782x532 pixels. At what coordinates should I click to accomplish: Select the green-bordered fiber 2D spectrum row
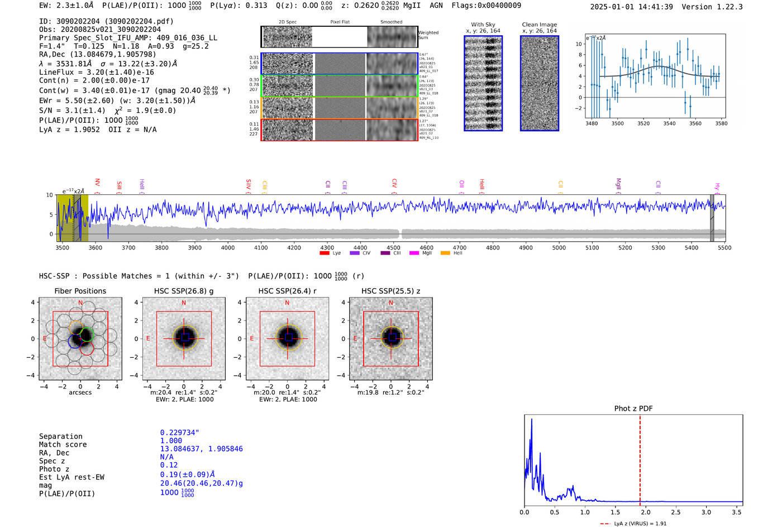click(339, 85)
